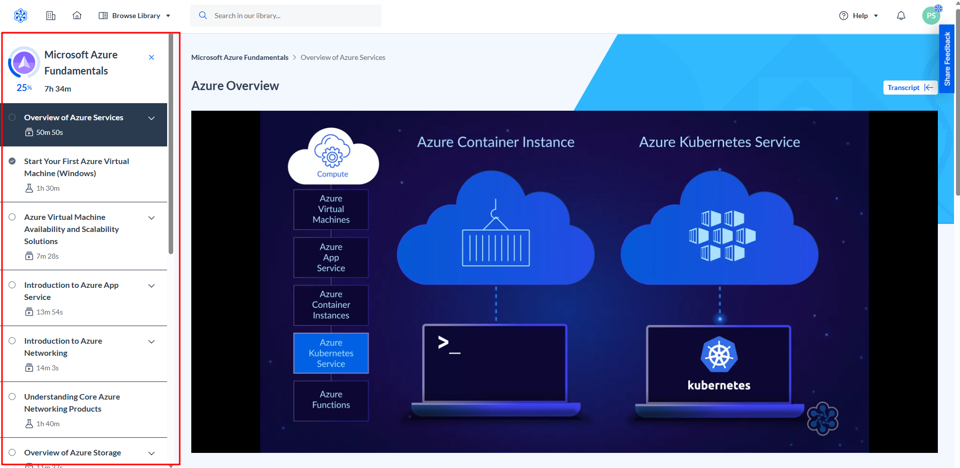Click Azure Functions box in video
Viewport: 960px width, 468px height.
331,400
